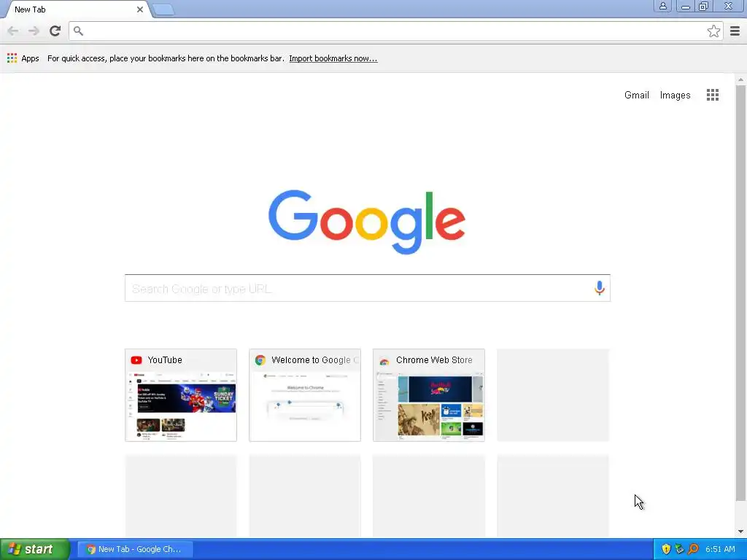Screen dimensions: 747x560
Task: Click the Google search box
Action: (x=368, y=288)
